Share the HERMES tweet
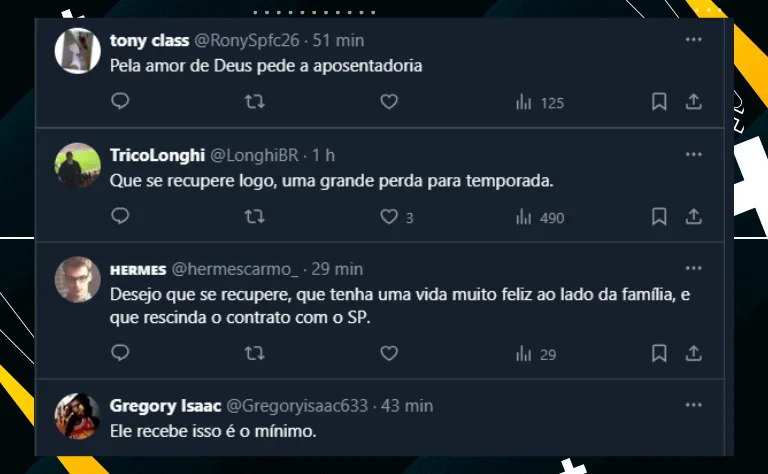Image resolution: width=768 pixels, height=474 pixels. 693,352
